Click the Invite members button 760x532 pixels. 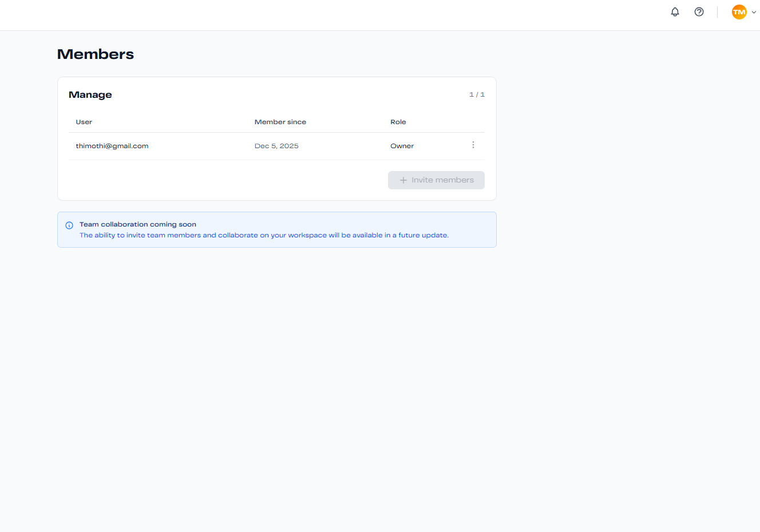436,180
